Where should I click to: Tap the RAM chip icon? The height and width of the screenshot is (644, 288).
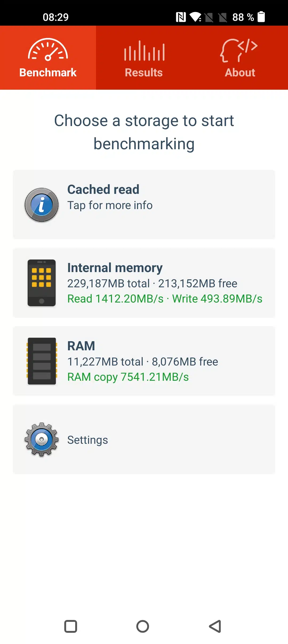[42, 361]
